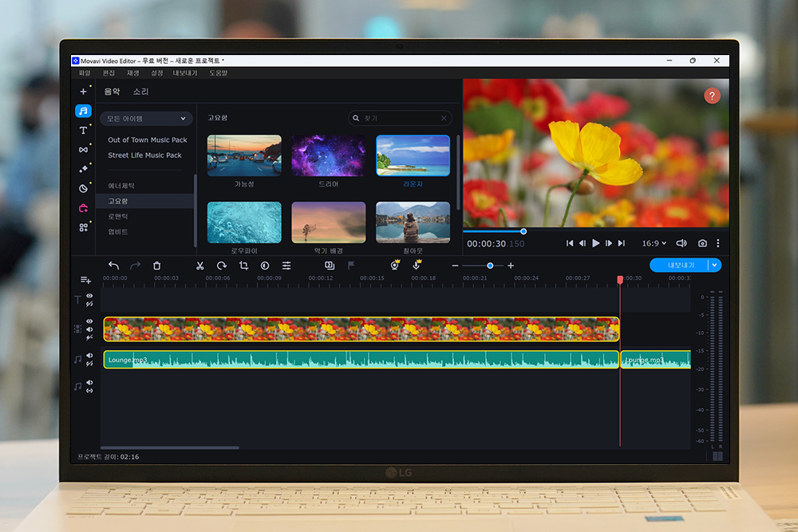798x532 pixels.
Task: Open the 설정 menu
Action: click(156, 73)
